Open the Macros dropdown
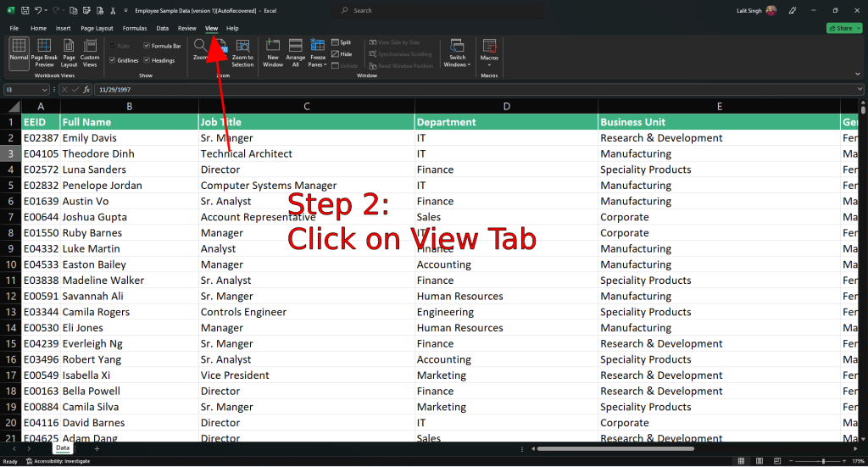 (x=489, y=53)
